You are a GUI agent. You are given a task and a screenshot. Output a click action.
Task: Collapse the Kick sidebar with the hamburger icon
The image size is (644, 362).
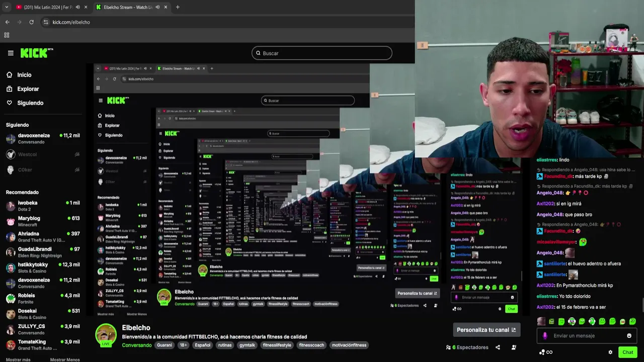click(11, 53)
